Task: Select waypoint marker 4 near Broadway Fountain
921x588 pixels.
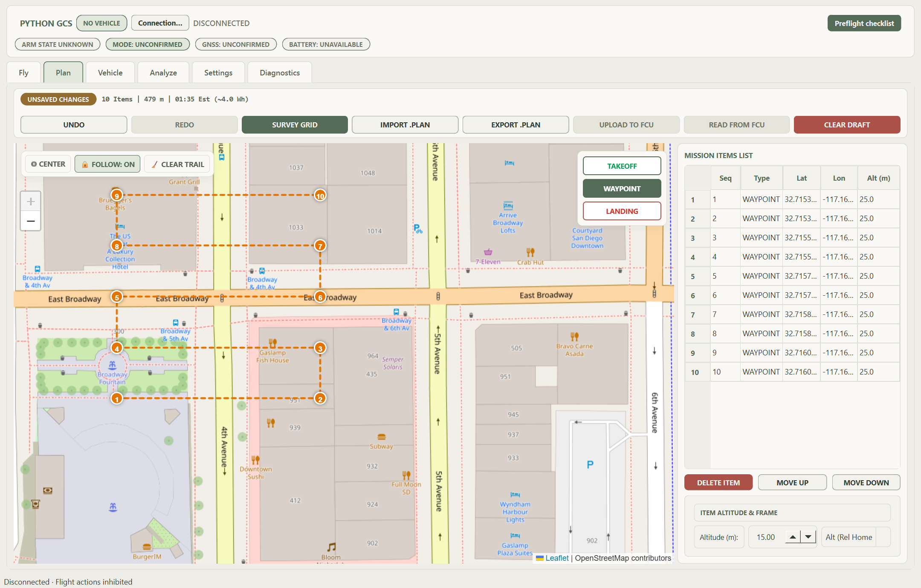Action: coord(117,348)
